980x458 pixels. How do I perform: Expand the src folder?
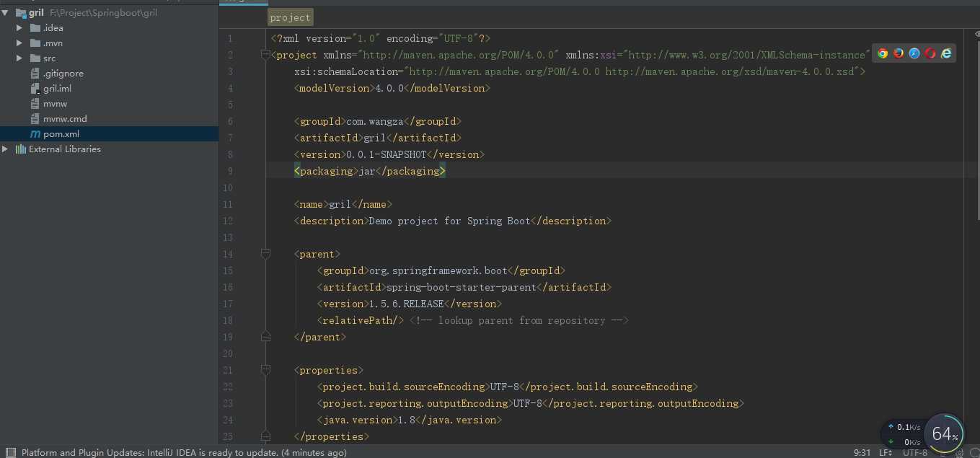pyautogui.click(x=20, y=58)
